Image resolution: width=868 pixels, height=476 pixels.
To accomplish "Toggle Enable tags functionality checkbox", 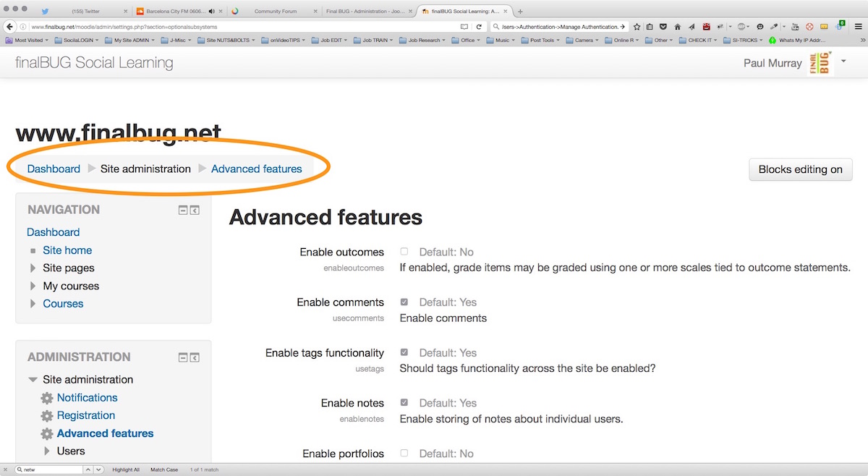I will coord(404,353).
